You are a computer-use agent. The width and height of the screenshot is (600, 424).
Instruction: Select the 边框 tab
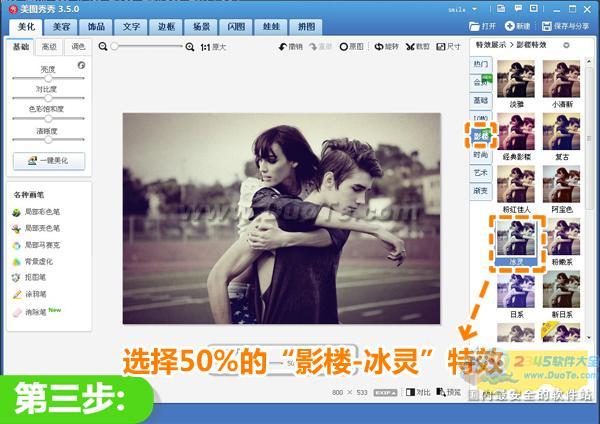(166, 27)
